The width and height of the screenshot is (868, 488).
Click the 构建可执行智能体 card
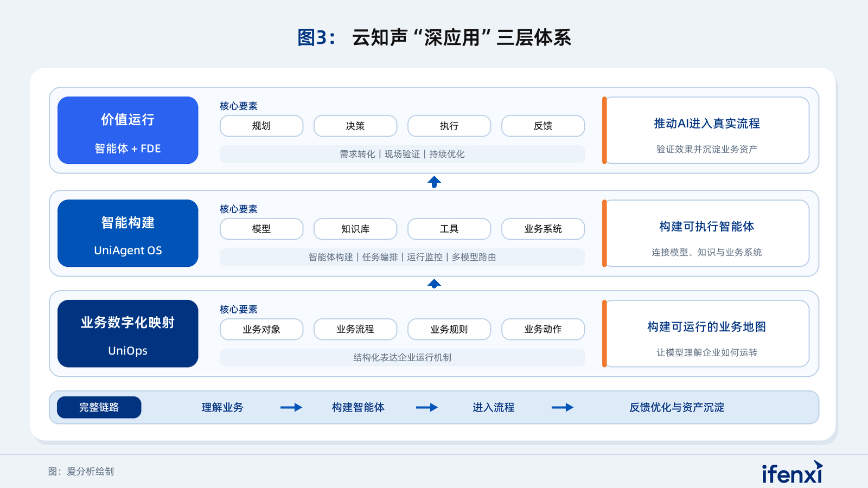[x=706, y=233]
